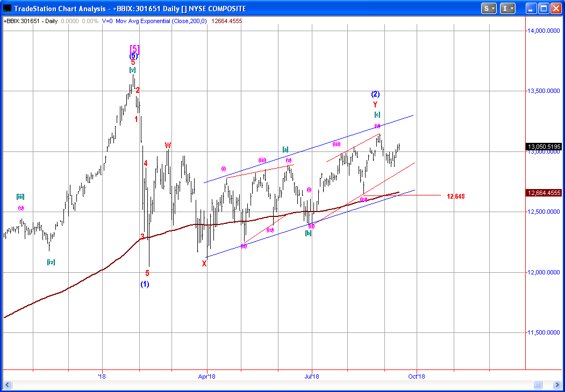This screenshot has height=392, width=565.
Task: Select the teal [b] wave label
Action: [x=309, y=233]
